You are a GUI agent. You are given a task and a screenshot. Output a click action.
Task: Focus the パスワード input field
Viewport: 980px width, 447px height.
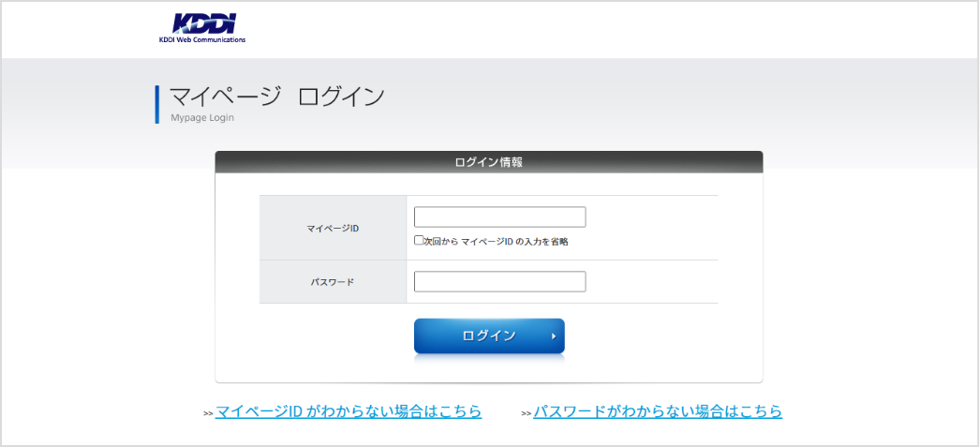(x=500, y=281)
